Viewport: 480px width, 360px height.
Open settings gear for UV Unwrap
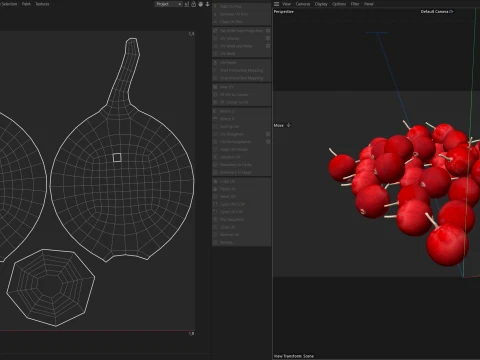point(268,38)
